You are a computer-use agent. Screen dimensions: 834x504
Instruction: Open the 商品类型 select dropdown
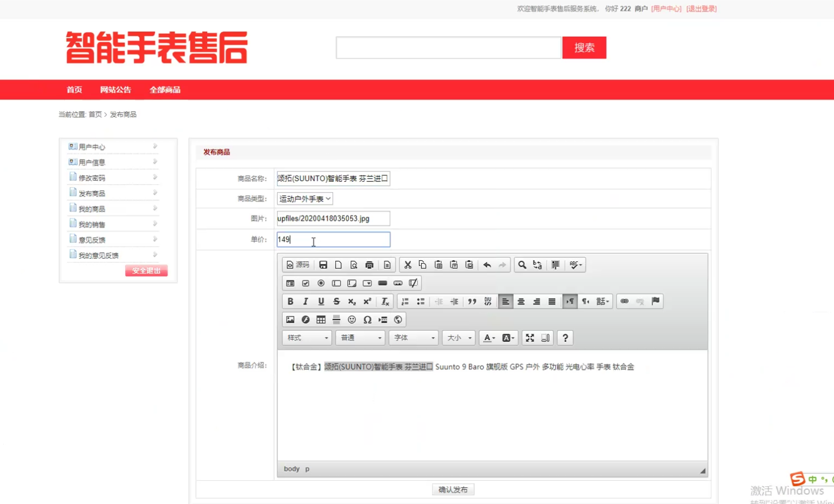pyautogui.click(x=305, y=199)
